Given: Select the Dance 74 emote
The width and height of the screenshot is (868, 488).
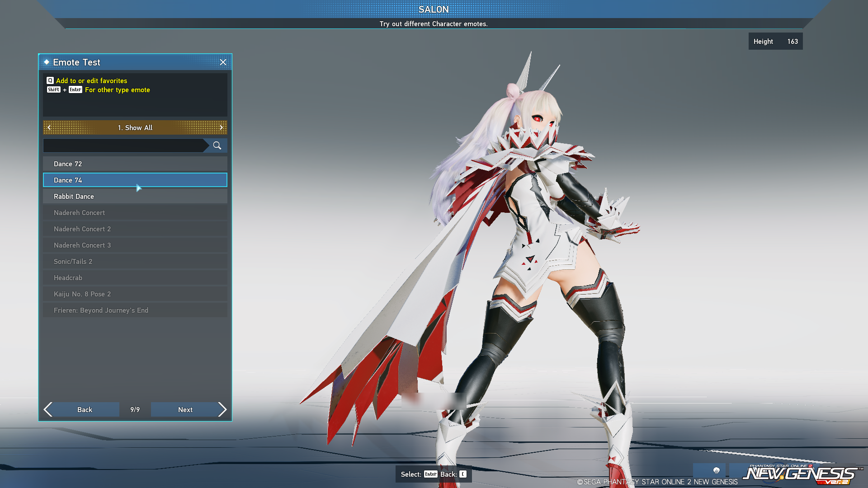Looking at the screenshot, I should pos(135,180).
